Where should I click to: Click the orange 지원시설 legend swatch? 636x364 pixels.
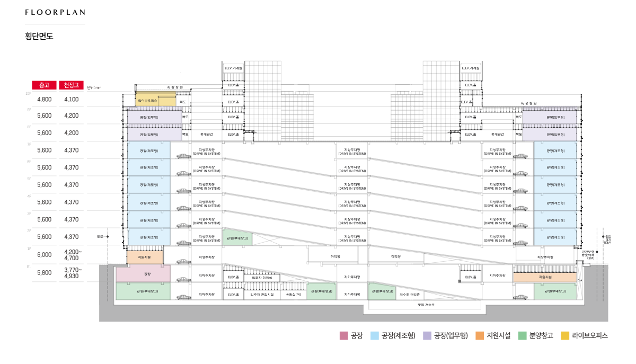[479, 335]
